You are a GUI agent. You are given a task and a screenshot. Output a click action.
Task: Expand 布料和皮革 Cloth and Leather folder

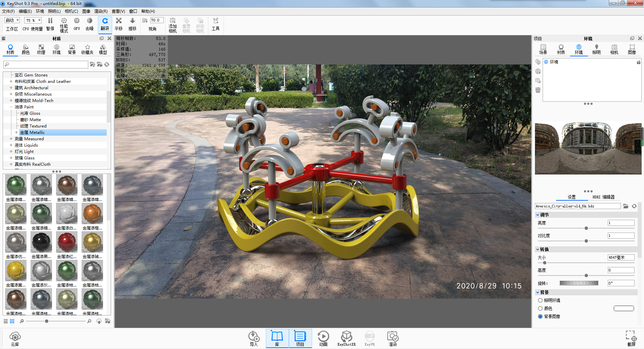point(11,82)
